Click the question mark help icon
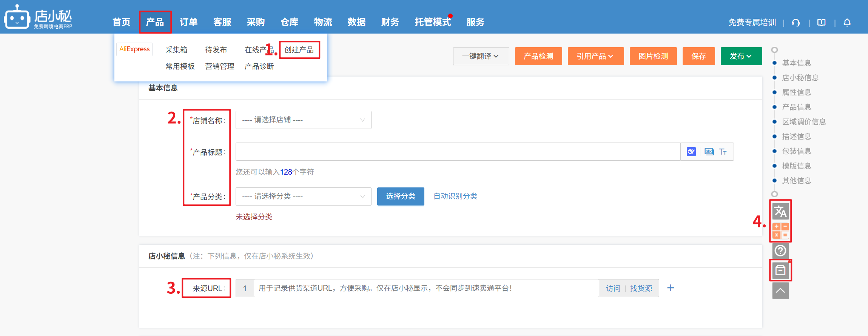The image size is (868, 336). (780, 250)
